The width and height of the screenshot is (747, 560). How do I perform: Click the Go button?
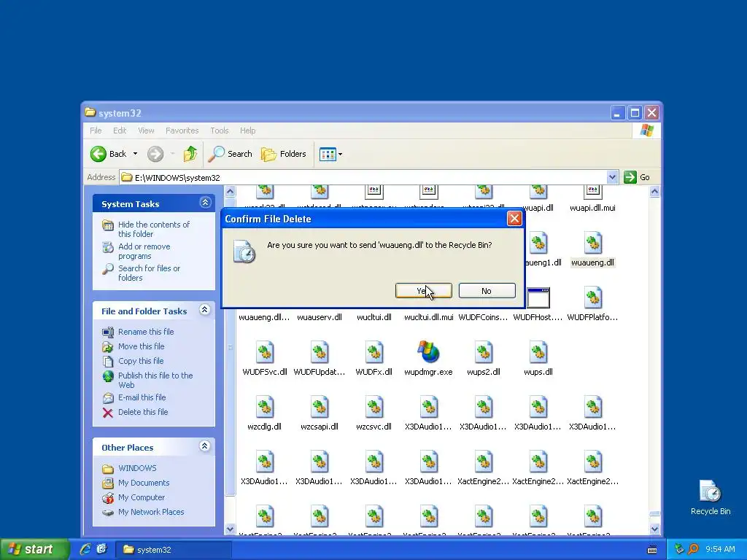pos(637,177)
